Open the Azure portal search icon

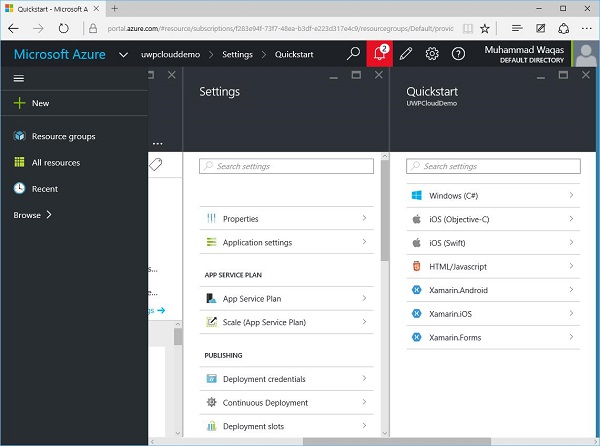353,54
